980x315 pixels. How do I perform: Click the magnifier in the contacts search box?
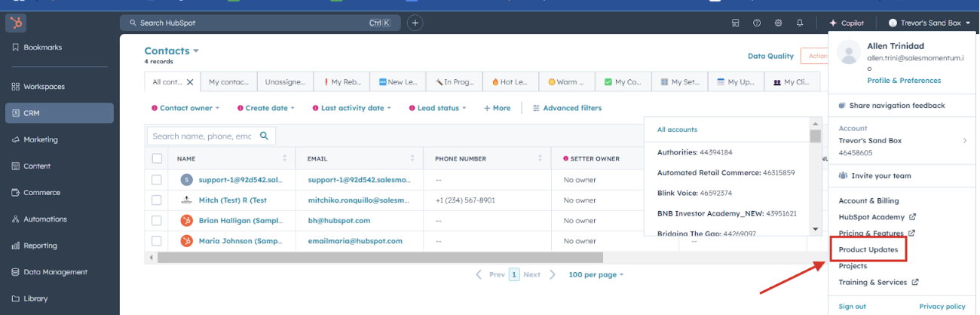(x=264, y=136)
